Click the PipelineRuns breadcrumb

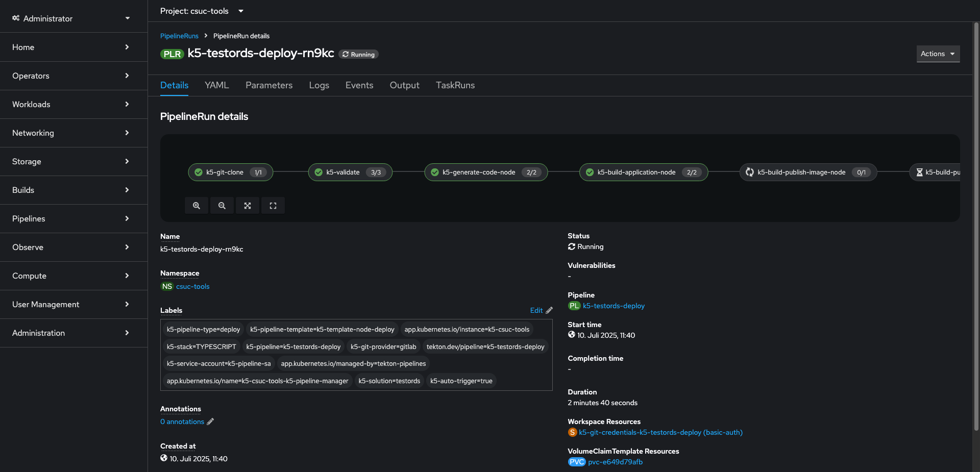179,36
